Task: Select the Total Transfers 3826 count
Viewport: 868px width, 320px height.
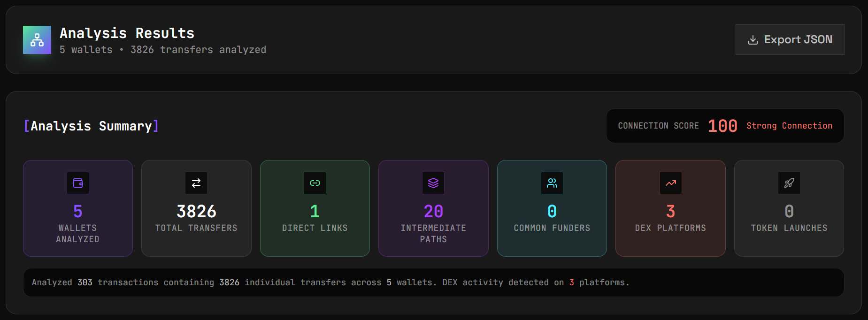Action: pyautogui.click(x=196, y=211)
